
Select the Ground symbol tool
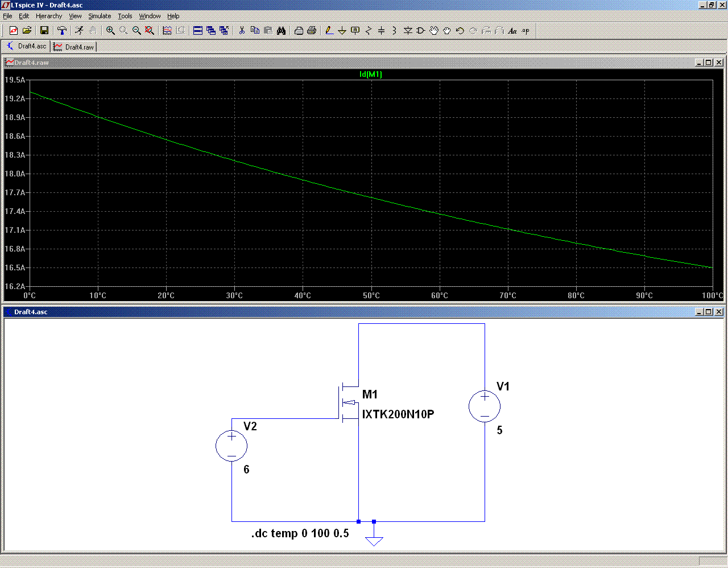(x=342, y=31)
